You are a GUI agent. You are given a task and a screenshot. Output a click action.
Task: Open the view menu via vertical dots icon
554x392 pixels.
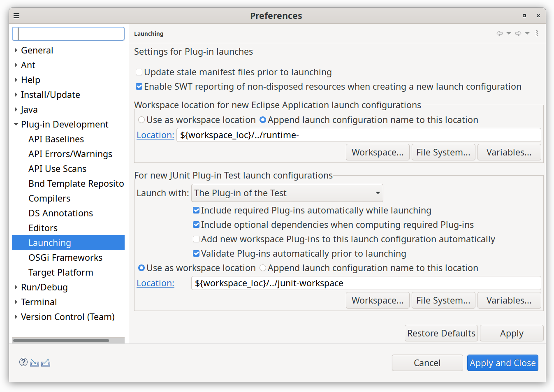[x=537, y=33]
